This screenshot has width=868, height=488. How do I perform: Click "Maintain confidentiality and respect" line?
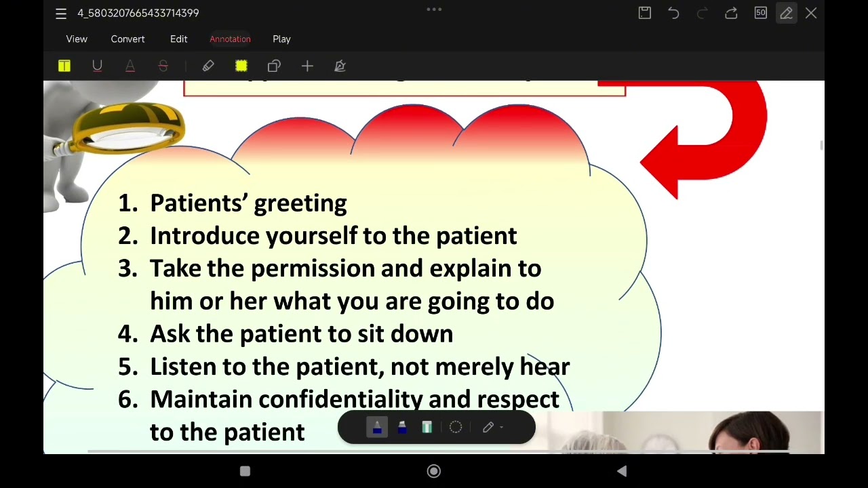354,399
